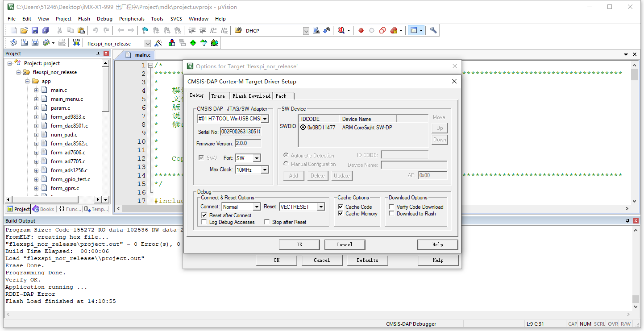Viewport: 644px width, 331px height.
Task: Click the Find icon beside the DHCP box
Action: (316, 30)
